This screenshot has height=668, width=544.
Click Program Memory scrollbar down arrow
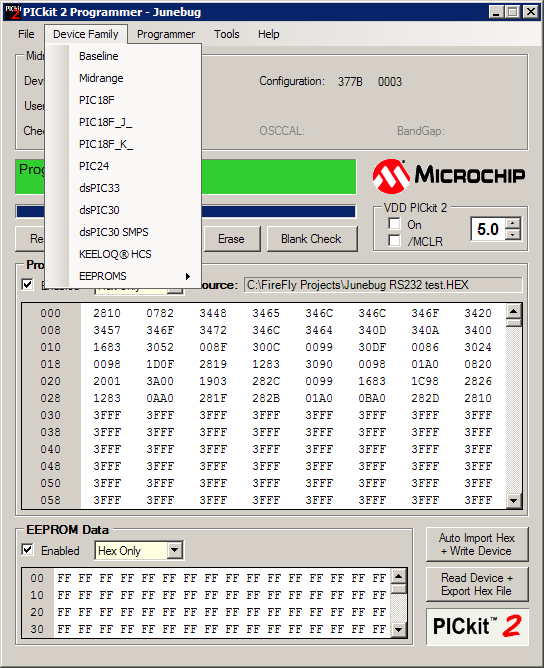(x=514, y=501)
